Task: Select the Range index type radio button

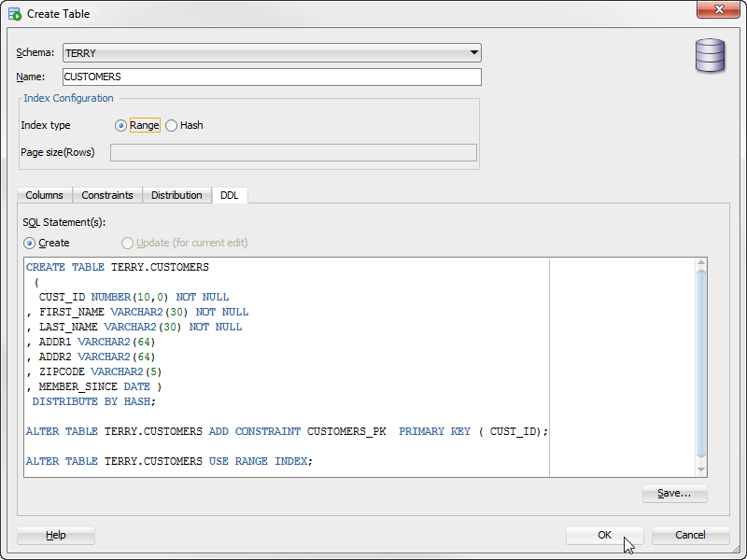Action: click(x=120, y=126)
